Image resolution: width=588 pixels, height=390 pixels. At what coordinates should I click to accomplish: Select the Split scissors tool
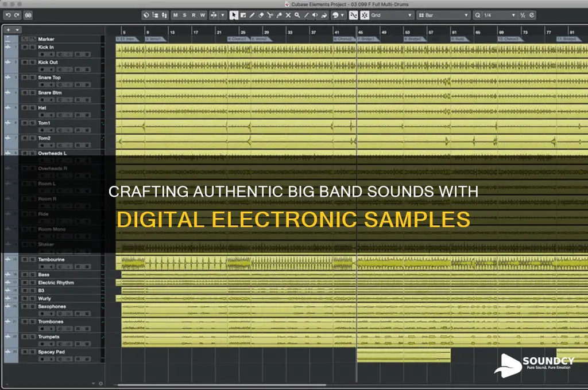pyautogui.click(x=270, y=15)
